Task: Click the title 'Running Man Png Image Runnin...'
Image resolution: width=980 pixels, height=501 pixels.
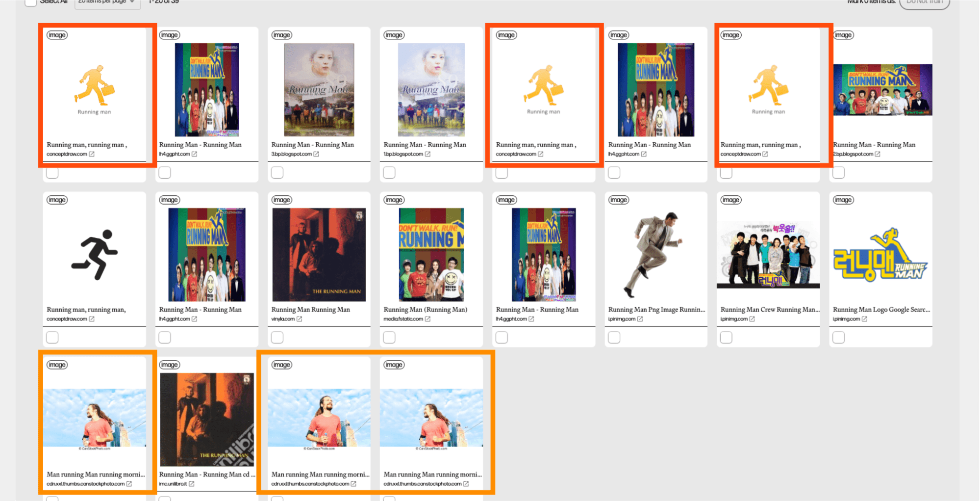Action: pyautogui.click(x=657, y=310)
